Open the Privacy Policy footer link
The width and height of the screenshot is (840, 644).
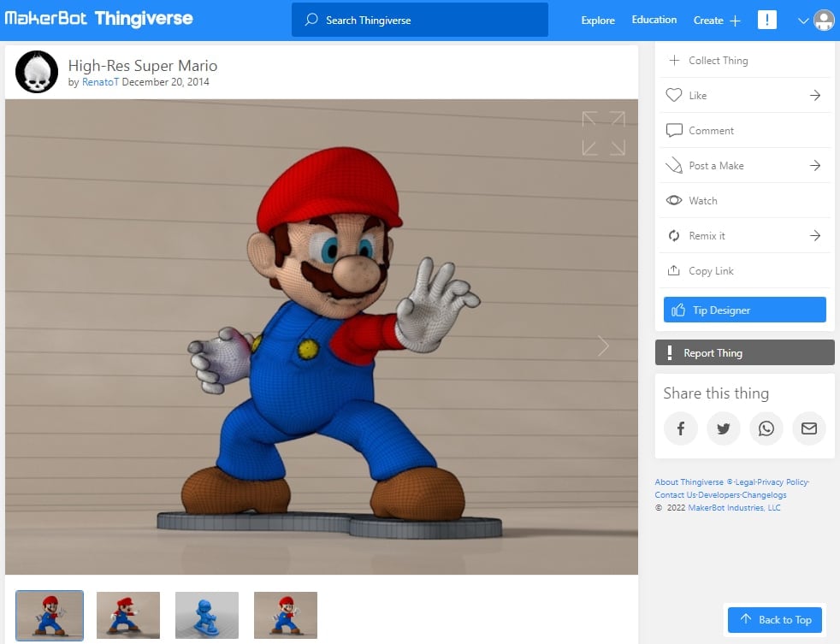coord(782,482)
